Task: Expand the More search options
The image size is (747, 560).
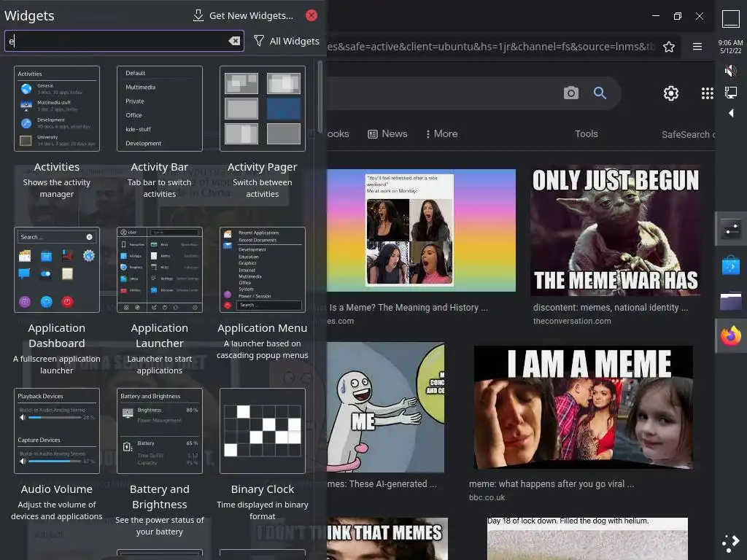Action: pyautogui.click(x=441, y=134)
